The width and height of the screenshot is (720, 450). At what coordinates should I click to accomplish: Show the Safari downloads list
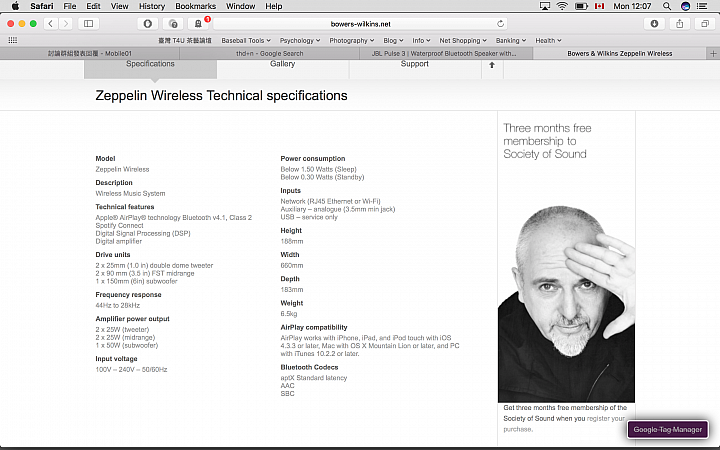tap(654, 23)
